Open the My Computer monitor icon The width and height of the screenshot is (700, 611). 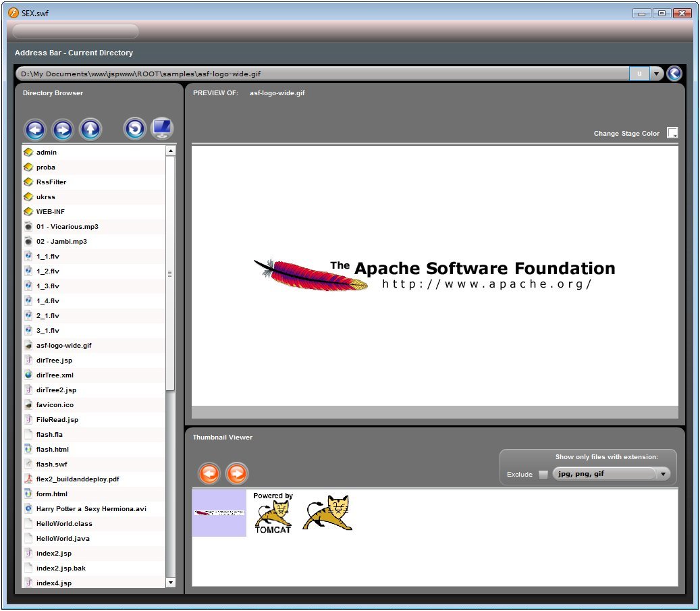[161, 129]
